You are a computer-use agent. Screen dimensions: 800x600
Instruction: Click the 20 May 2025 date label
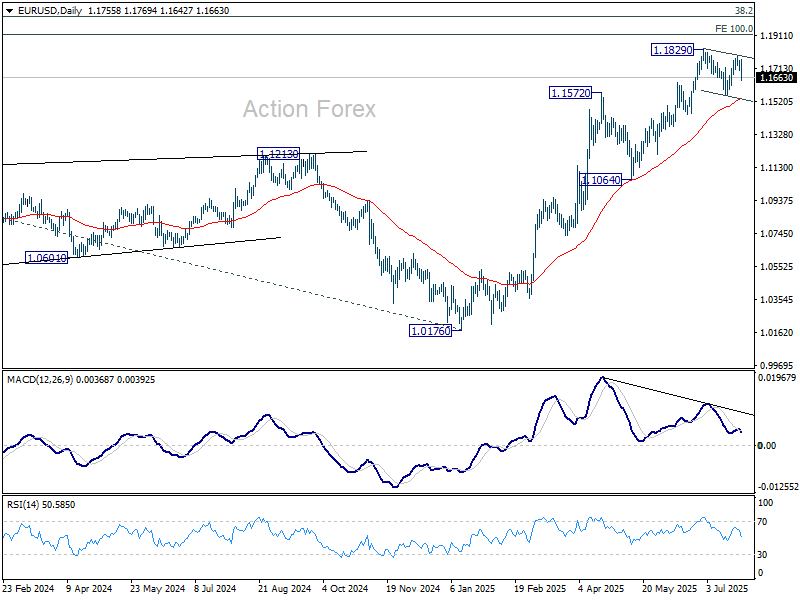669,588
